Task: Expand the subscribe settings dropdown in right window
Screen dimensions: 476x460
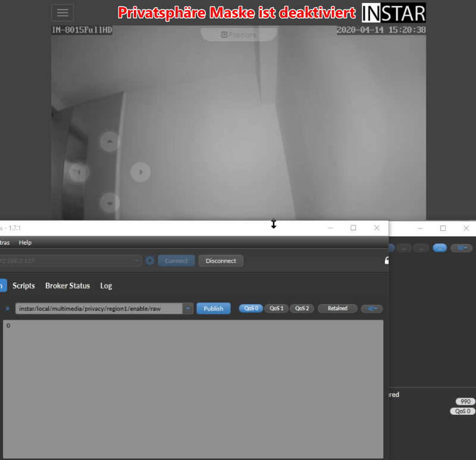Action: (462, 248)
